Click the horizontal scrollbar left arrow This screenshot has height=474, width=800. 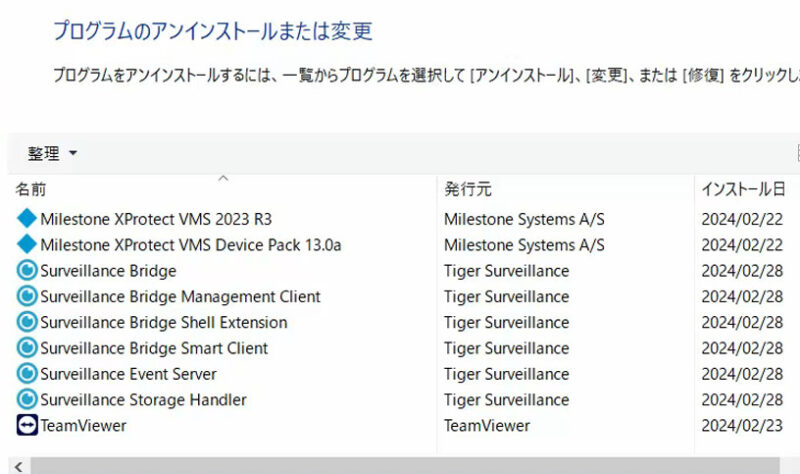[19, 466]
